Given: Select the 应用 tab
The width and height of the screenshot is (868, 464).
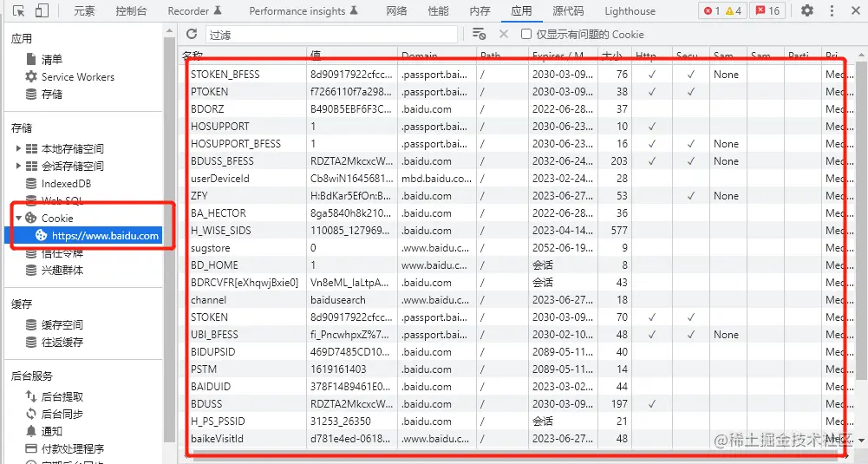Looking at the screenshot, I should pos(521,10).
